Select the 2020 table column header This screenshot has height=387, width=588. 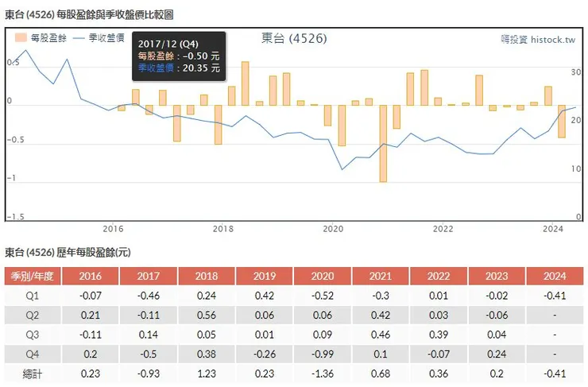pyautogui.click(x=323, y=276)
